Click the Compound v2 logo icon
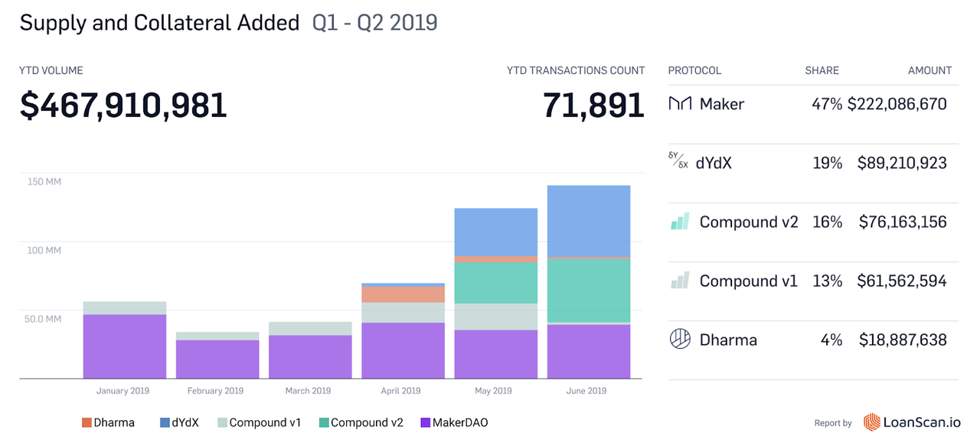This screenshot has height=443, width=980. [x=680, y=221]
